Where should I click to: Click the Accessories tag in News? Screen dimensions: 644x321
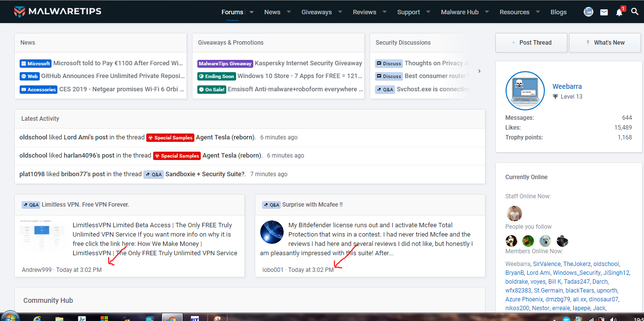click(38, 89)
